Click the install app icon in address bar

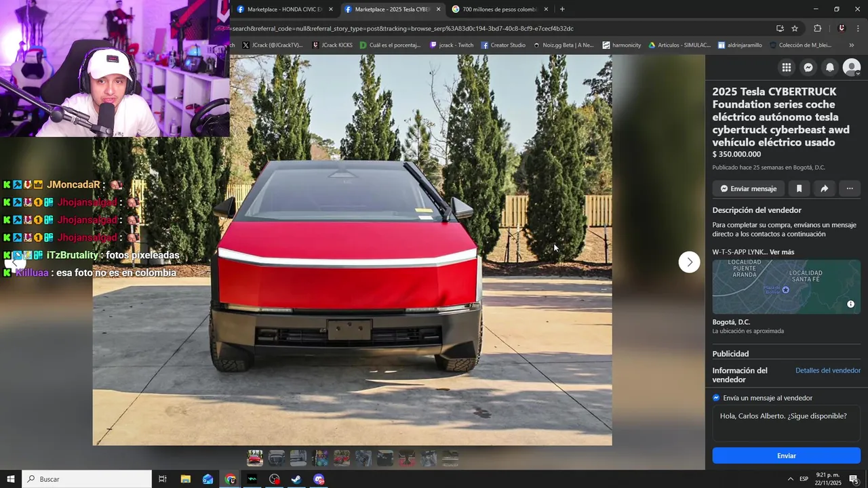pyautogui.click(x=780, y=28)
